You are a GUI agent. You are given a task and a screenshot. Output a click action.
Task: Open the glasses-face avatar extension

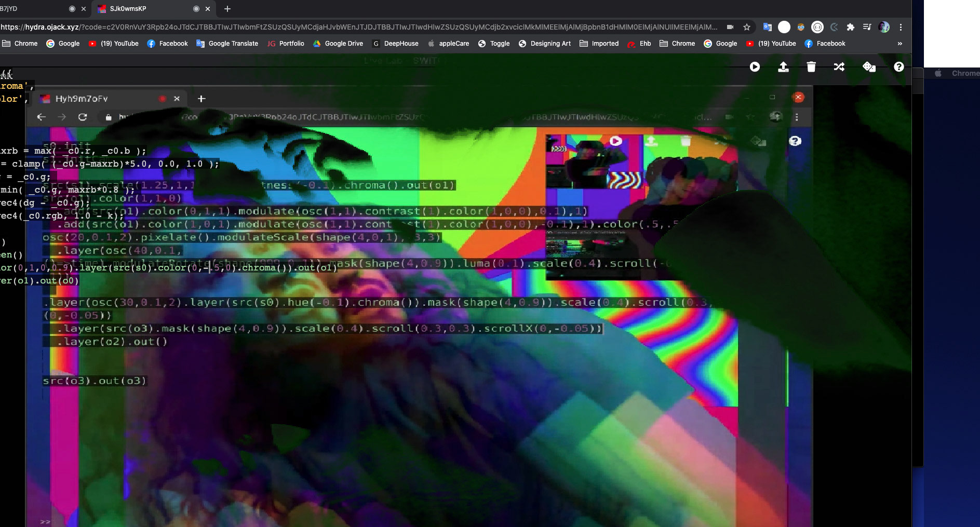point(801,27)
